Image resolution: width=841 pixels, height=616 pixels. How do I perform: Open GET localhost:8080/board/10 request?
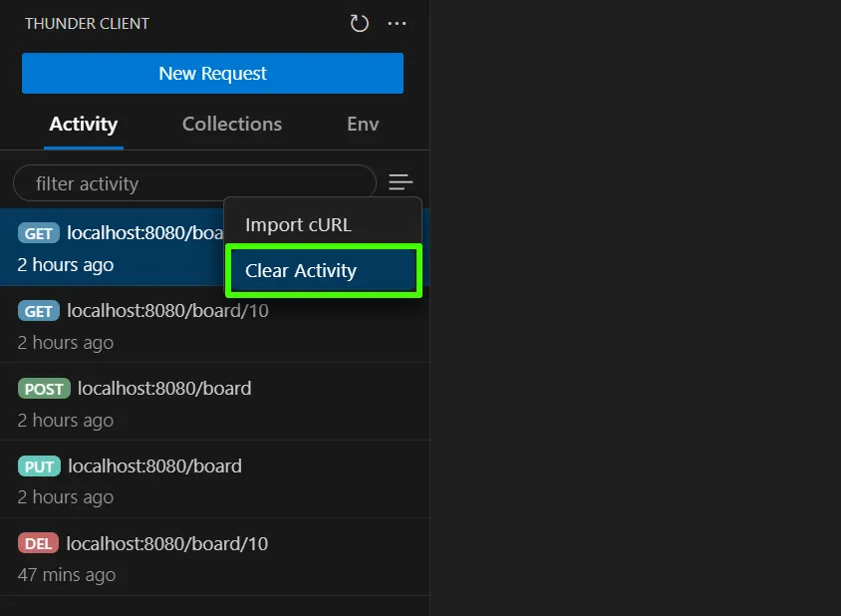click(214, 325)
